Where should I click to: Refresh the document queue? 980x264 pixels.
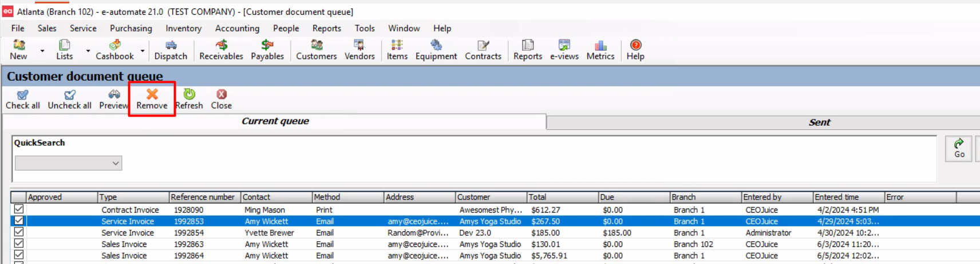point(189,99)
